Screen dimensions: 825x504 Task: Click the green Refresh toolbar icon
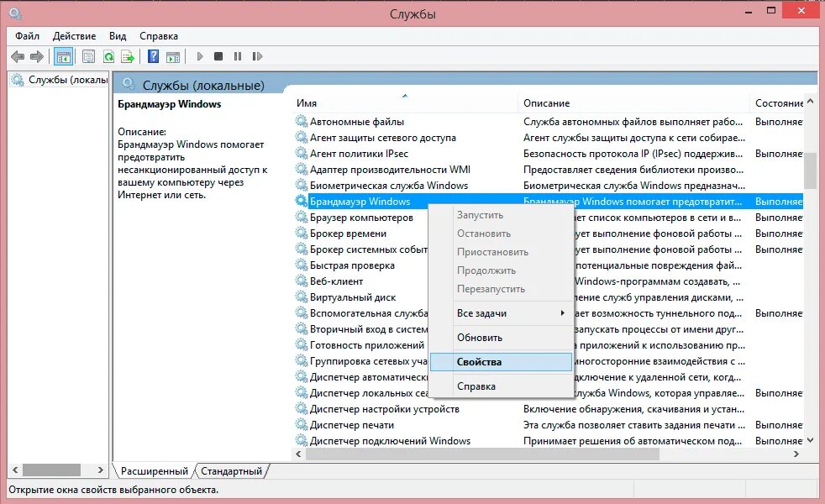(x=108, y=56)
